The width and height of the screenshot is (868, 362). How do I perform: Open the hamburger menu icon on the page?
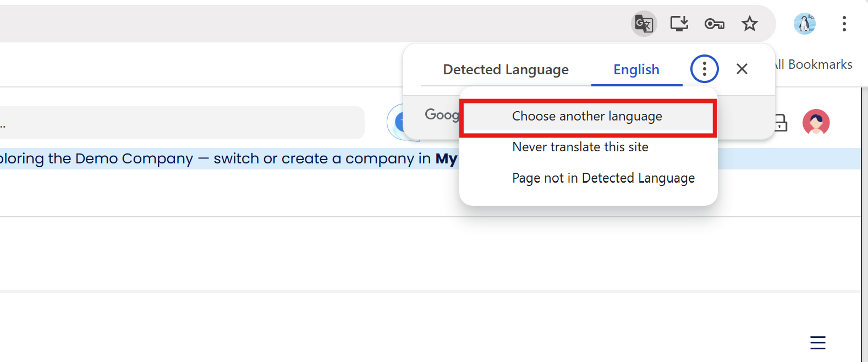(817, 343)
